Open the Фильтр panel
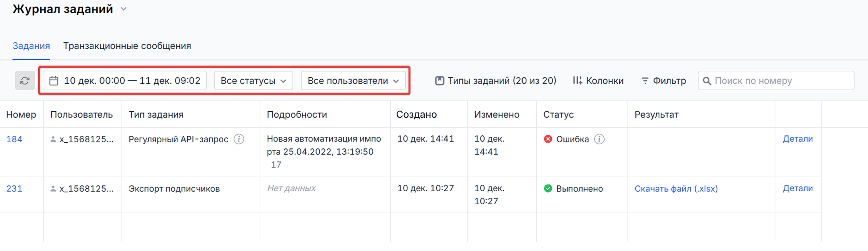 [664, 81]
